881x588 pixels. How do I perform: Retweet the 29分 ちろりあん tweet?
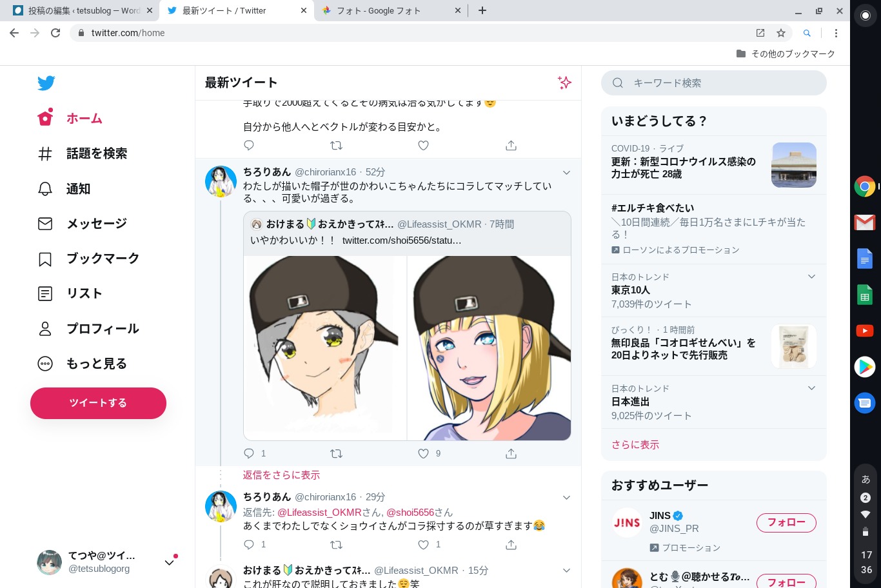(x=336, y=545)
